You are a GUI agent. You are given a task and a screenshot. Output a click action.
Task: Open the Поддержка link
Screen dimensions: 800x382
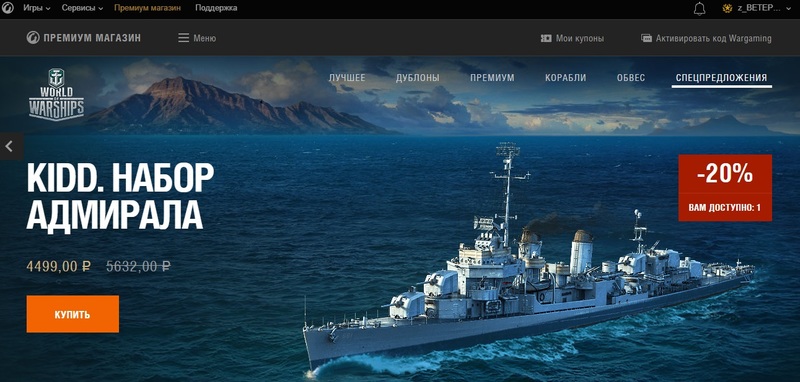tap(216, 8)
